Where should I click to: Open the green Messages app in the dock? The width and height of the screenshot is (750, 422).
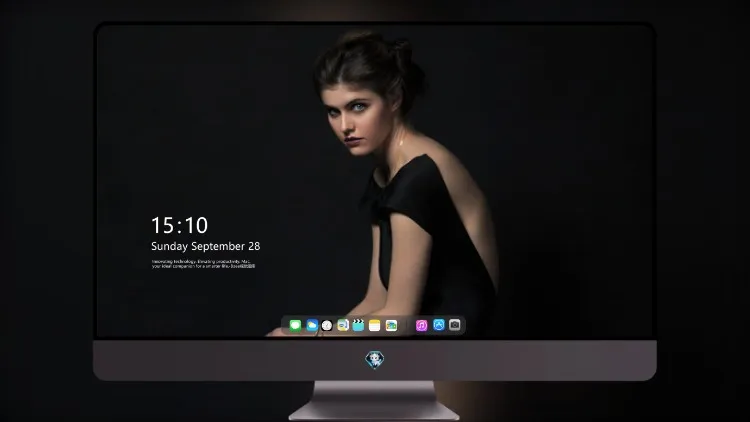coord(295,325)
